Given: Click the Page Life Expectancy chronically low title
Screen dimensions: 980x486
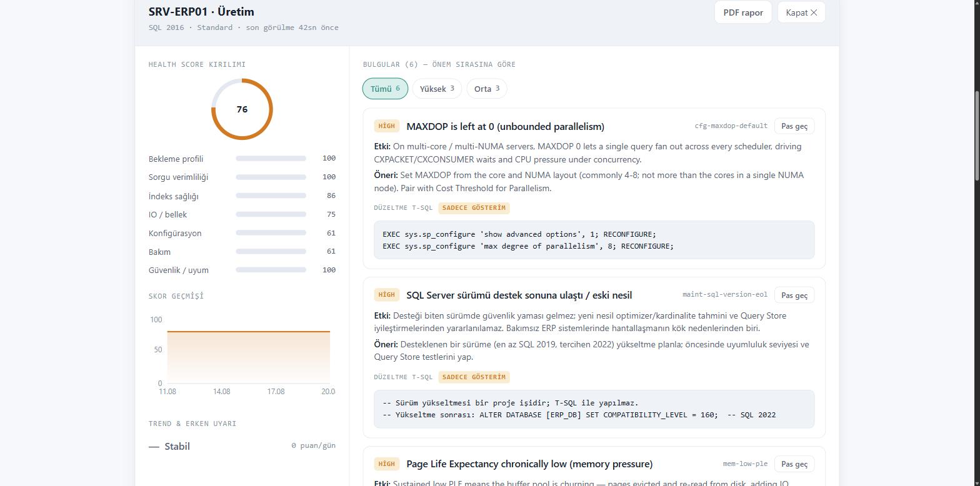Looking at the screenshot, I should pyautogui.click(x=529, y=464).
